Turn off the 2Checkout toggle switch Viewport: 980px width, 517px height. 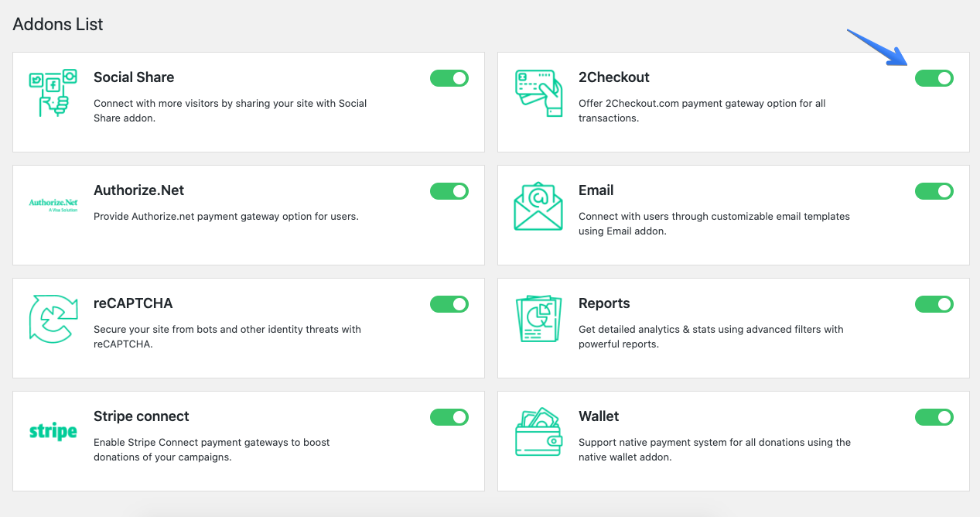click(934, 78)
